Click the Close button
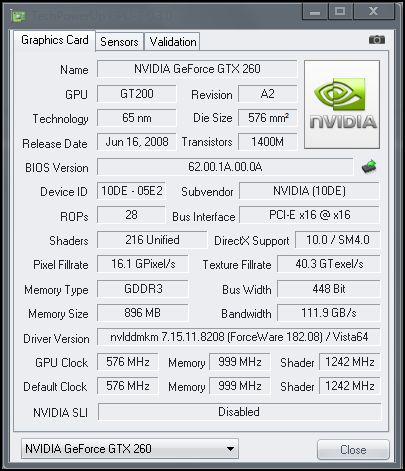The height and width of the screenshot is (471, 405). pyautogui.click(x=353, y=450)
